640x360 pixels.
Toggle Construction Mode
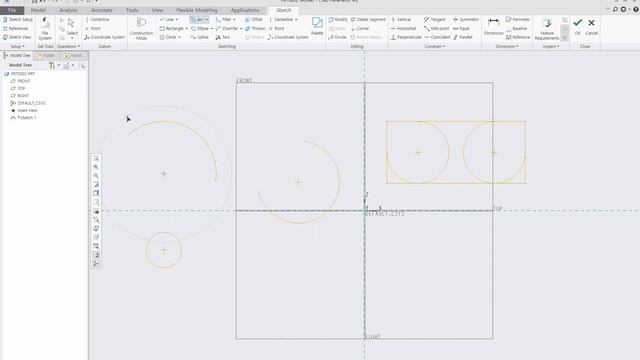141,29
